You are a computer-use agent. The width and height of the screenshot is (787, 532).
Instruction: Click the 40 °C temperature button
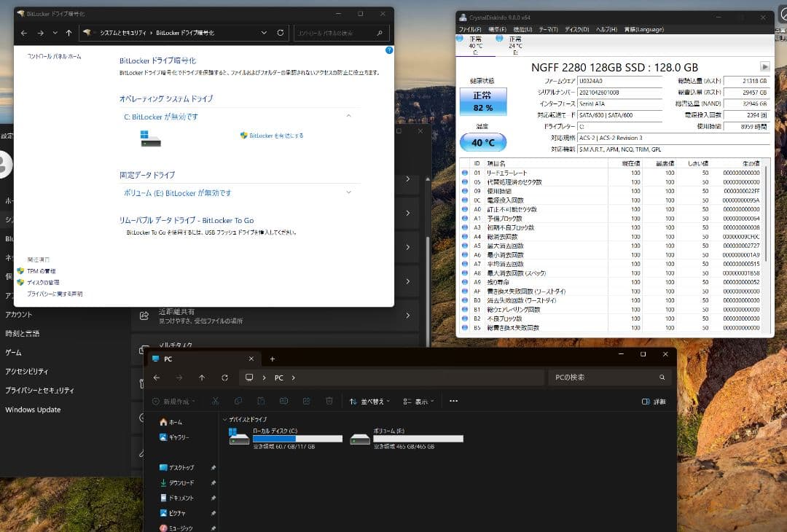(x=483, y=143)
